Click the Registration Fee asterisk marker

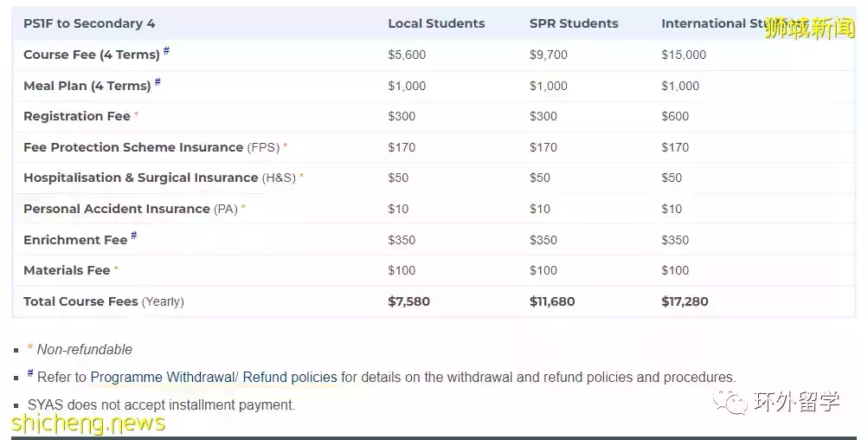point(136,116)
